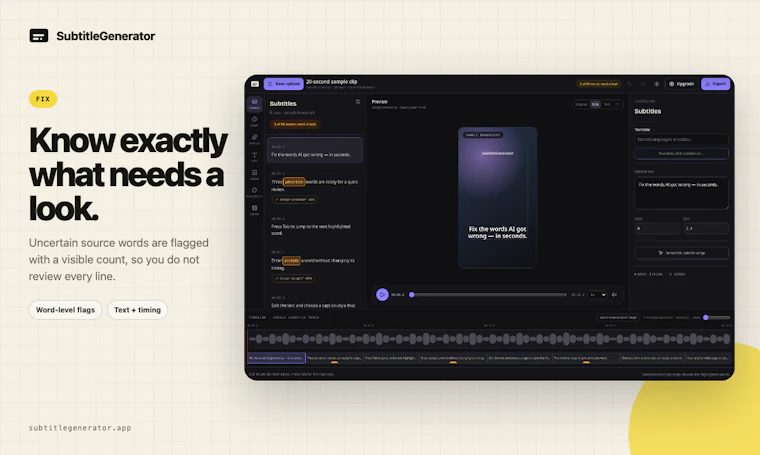Click the play button
760x455 pixels.
tap(382, 295)
